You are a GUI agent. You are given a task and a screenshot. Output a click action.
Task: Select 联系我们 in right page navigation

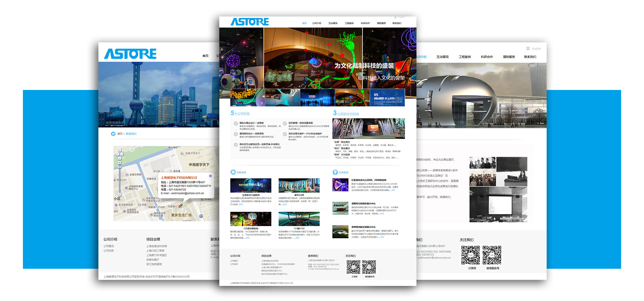[530, 57]
